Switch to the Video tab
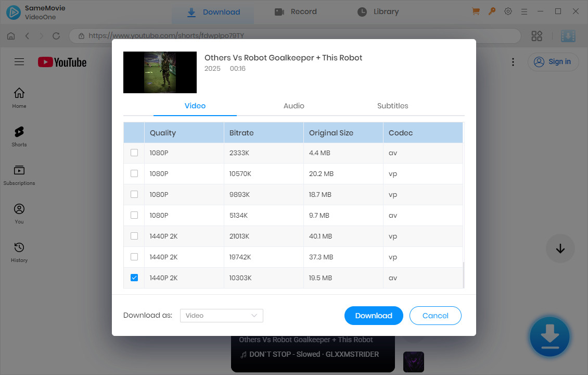 (195, 106)
